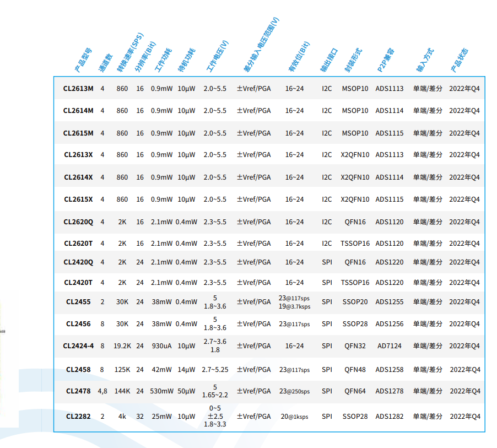Select the CL2620Q model cell

tap(78, 222)
